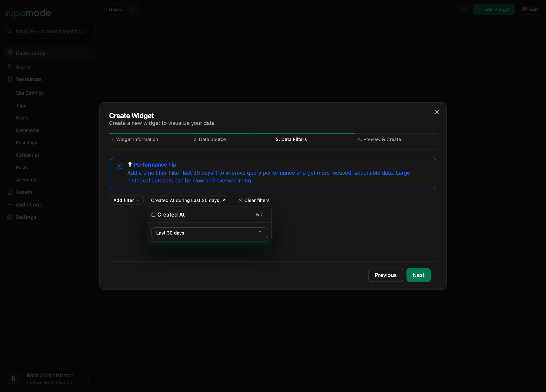Open the Resources sidebar icon
Viewport: 546px width, 392px height.
9,79
